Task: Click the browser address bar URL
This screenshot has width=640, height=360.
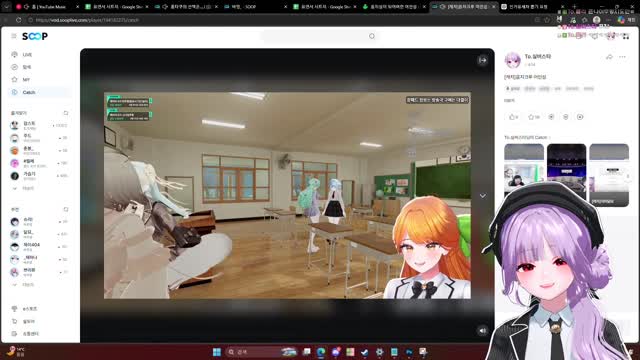Action: [x=87, y=20]
